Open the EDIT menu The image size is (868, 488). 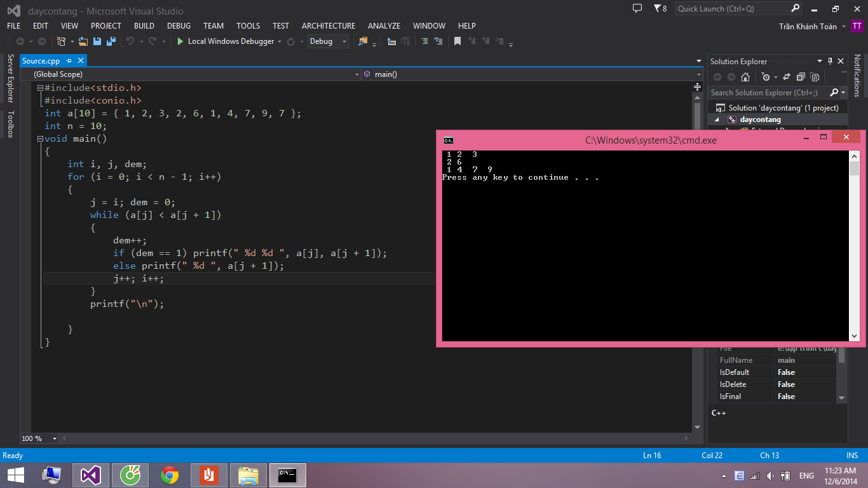pos(41,26)
